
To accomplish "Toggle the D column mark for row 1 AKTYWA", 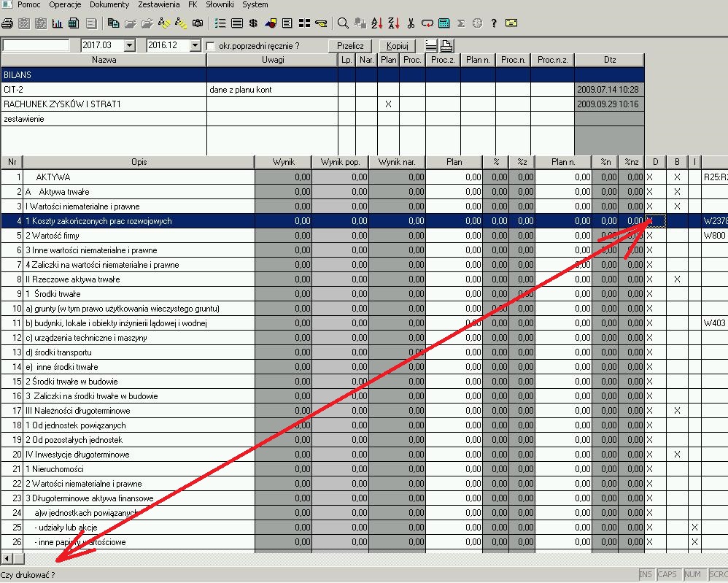I will 650,177.
